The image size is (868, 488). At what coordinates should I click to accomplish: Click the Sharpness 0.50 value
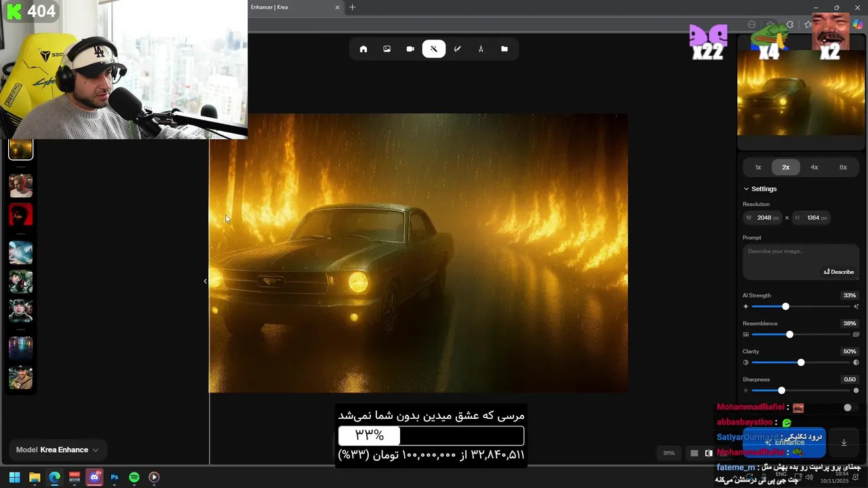point(850,380)
